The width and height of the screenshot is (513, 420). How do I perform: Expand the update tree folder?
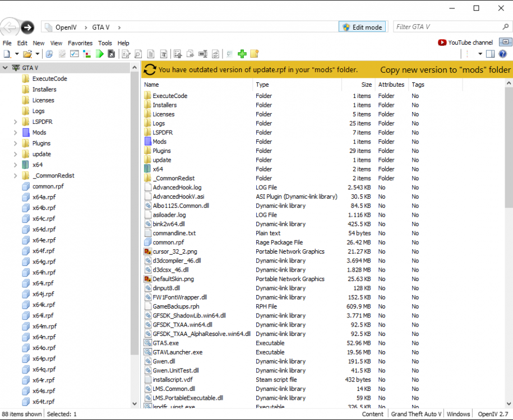pyautogui.click(x=15, y=154)
